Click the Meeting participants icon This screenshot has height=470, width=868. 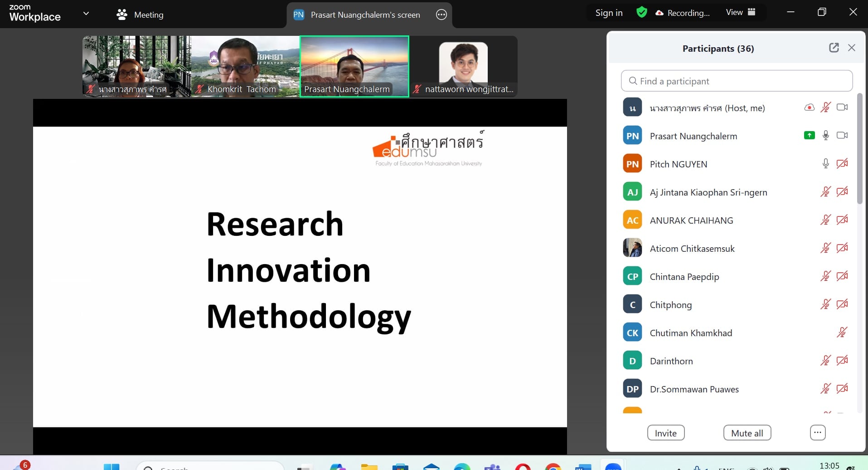[122, 15]
